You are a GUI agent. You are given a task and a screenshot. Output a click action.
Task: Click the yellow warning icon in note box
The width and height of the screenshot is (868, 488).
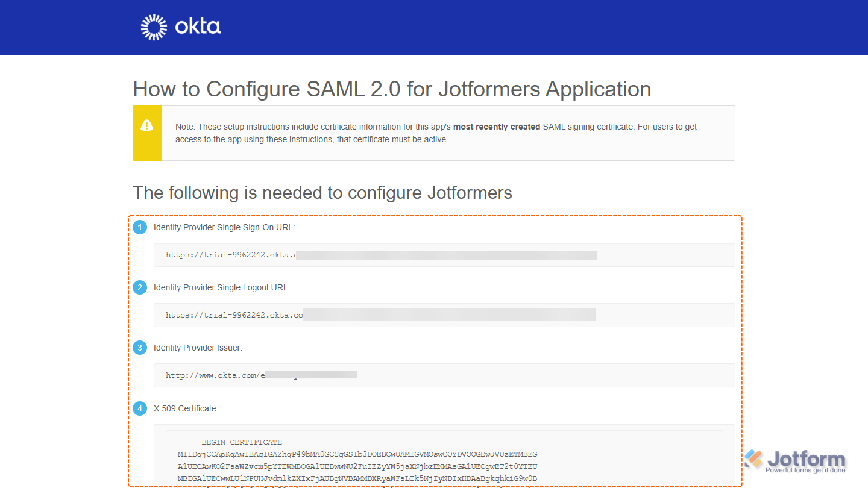pos(146,125)
